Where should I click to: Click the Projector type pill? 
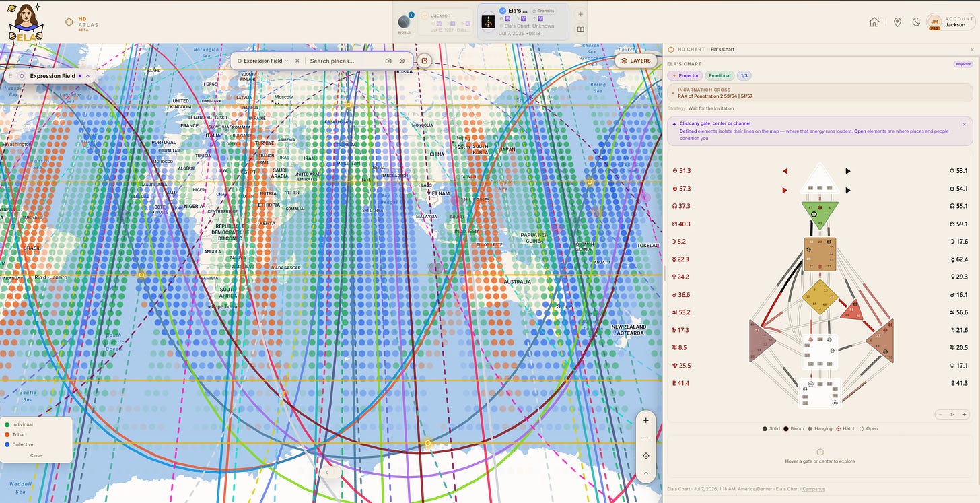pyautogui.click(x=685, y=76)
